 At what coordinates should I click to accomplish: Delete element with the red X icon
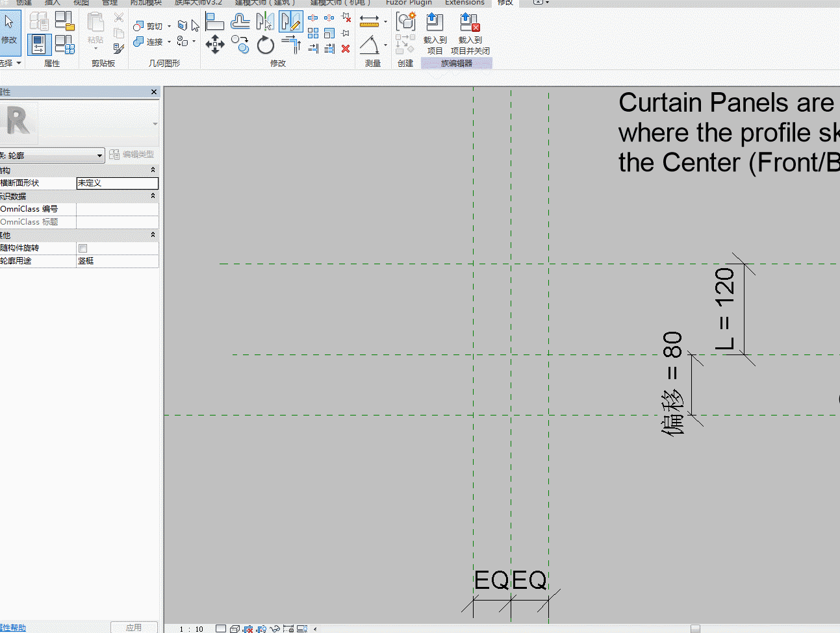[x=346, y=48]
